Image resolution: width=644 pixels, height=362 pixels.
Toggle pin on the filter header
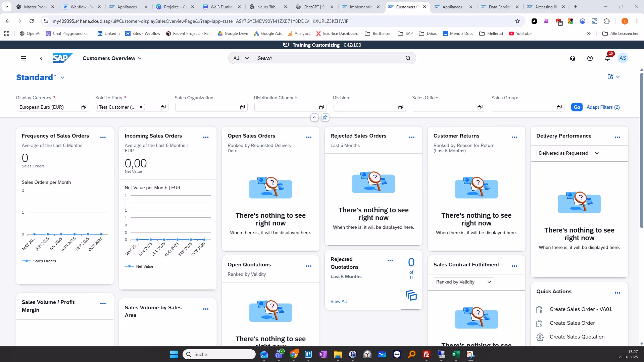(325, 118)
